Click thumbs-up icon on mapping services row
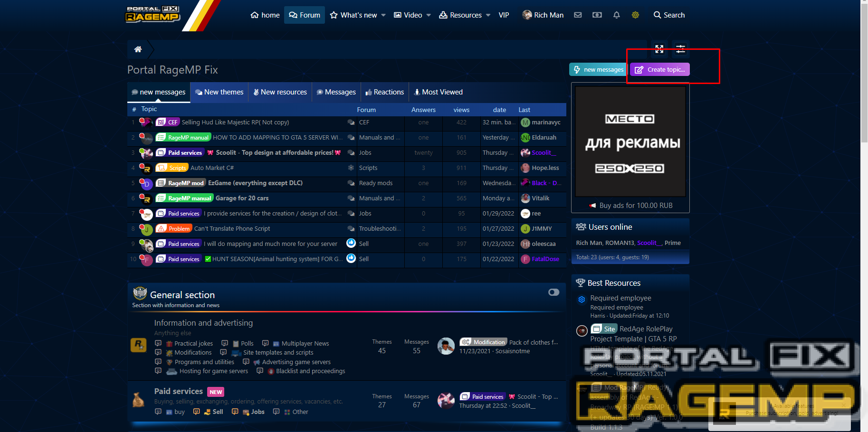868x432 pixels. click(x=351, y=243)
